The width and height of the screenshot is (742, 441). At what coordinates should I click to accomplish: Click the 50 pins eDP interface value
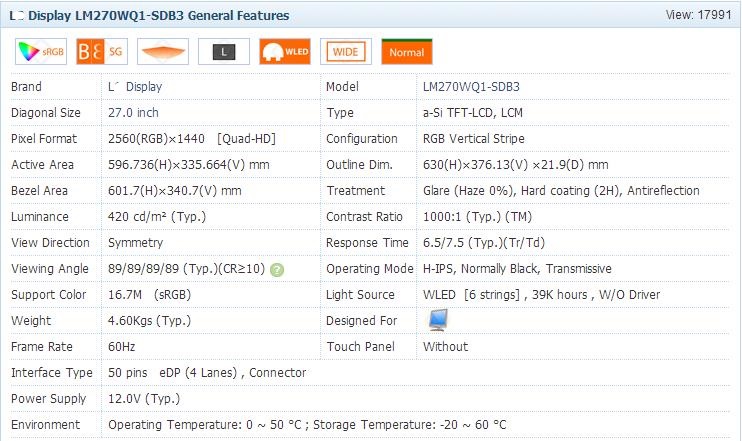(207, 373)
